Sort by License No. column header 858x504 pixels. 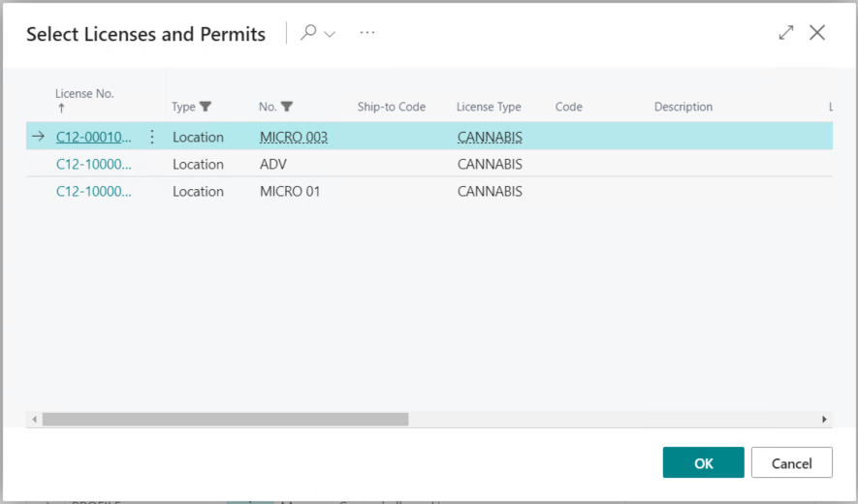pos(84,94)
